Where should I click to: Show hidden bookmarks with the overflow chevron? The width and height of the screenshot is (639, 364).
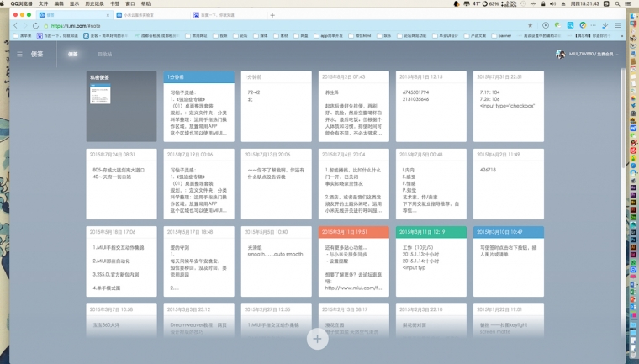[622, 35]
